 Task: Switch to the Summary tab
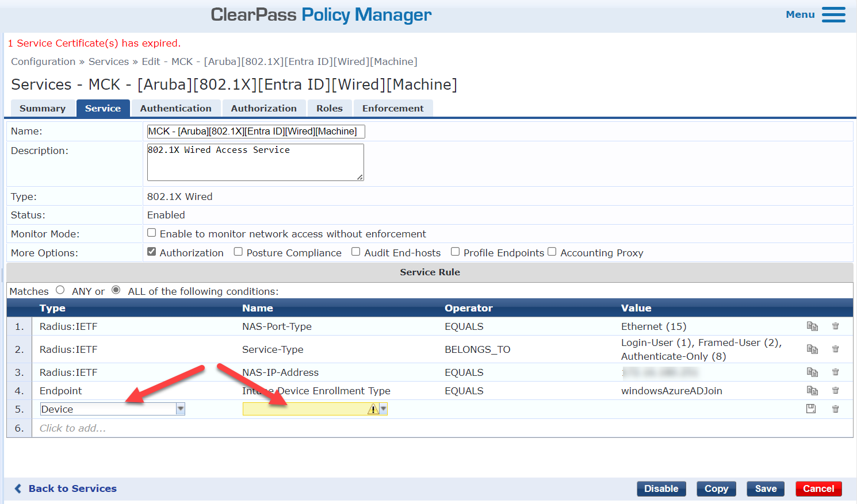pos(43,108)
